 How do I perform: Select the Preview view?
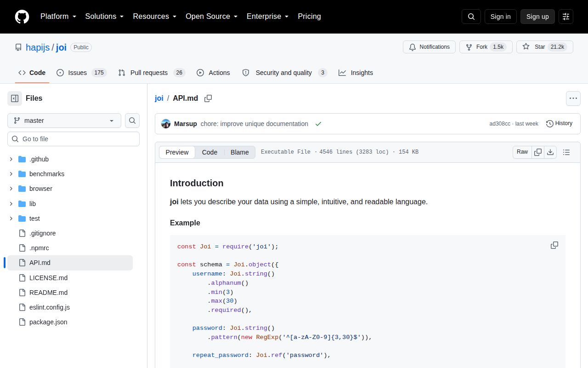(x=177, y=152)
